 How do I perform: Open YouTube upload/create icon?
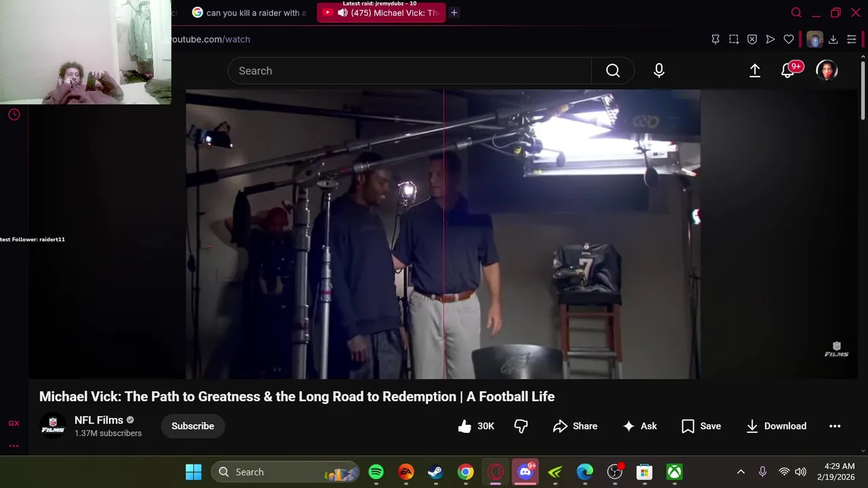pos(755,70)
